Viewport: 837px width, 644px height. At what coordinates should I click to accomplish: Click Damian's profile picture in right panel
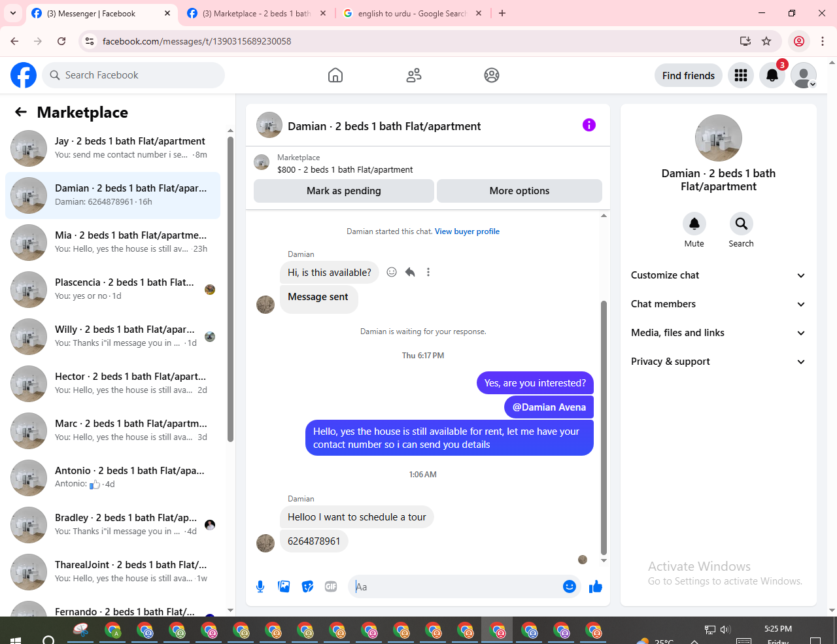tap(719, 138)
